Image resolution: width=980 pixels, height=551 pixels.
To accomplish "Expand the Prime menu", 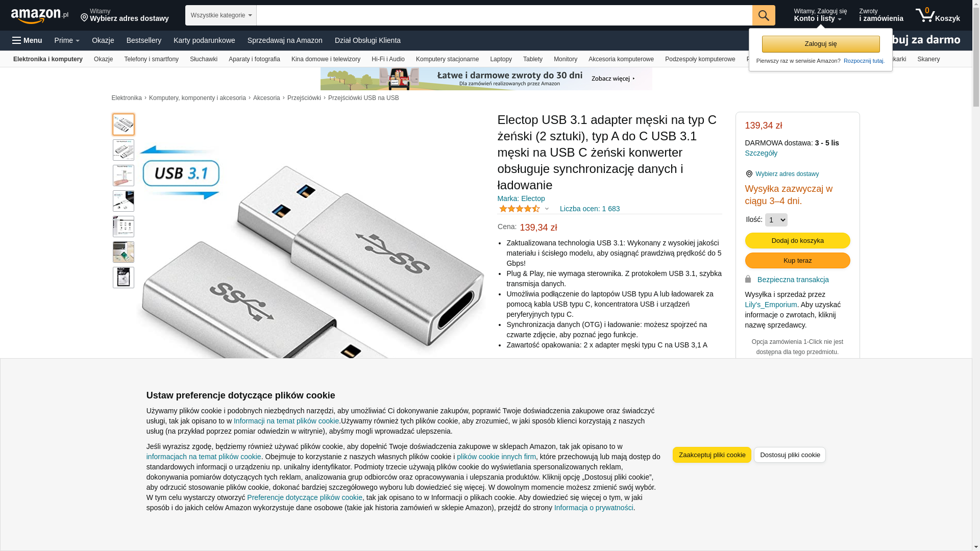I will click(67, 40).
